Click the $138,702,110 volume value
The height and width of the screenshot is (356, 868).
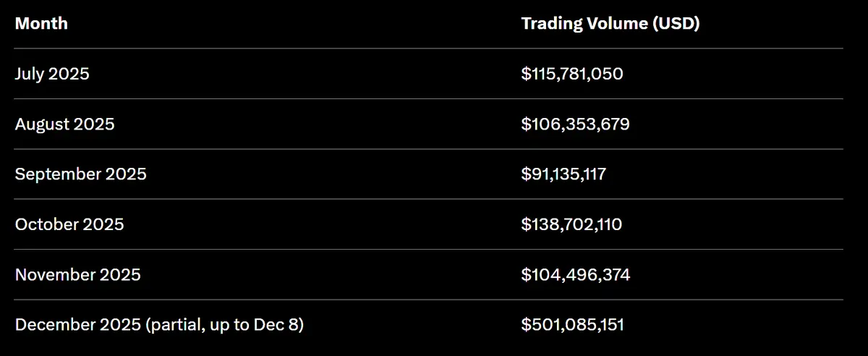coord(571,225)
